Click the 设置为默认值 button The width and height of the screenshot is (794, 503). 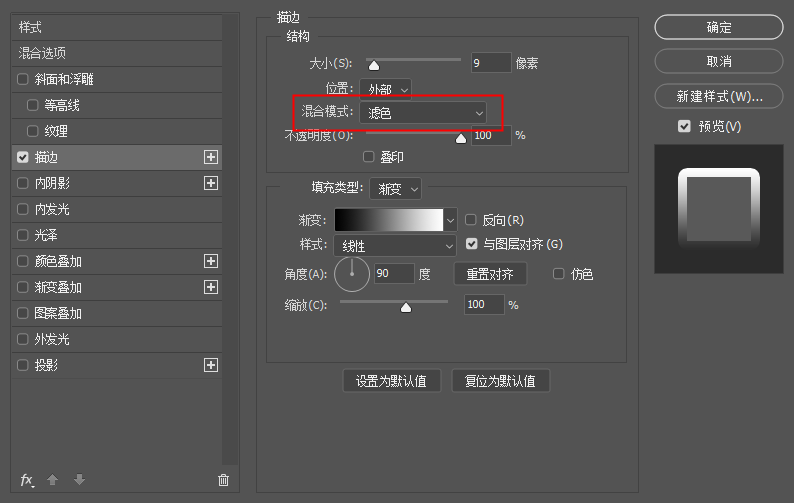pos(391,381)
